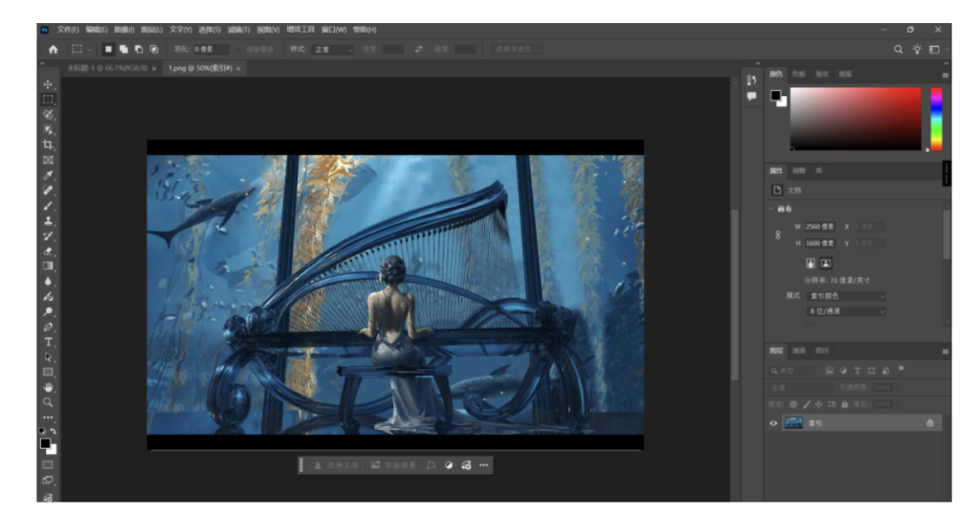Image resolution: width=980 pixels, height=518 pixels.
Task: Open the 滤镜(T) menu
Action: point(241,30)
